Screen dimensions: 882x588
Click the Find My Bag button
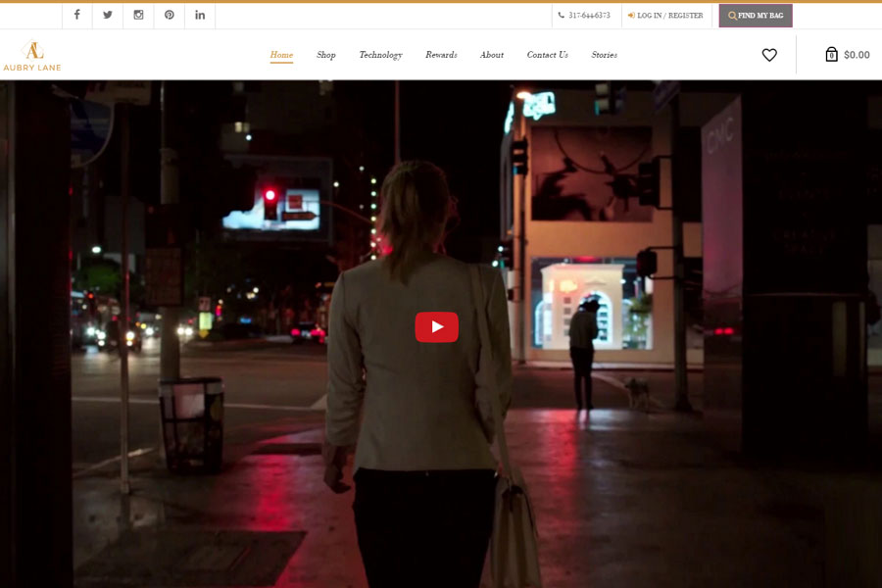[x=756, y=16]
